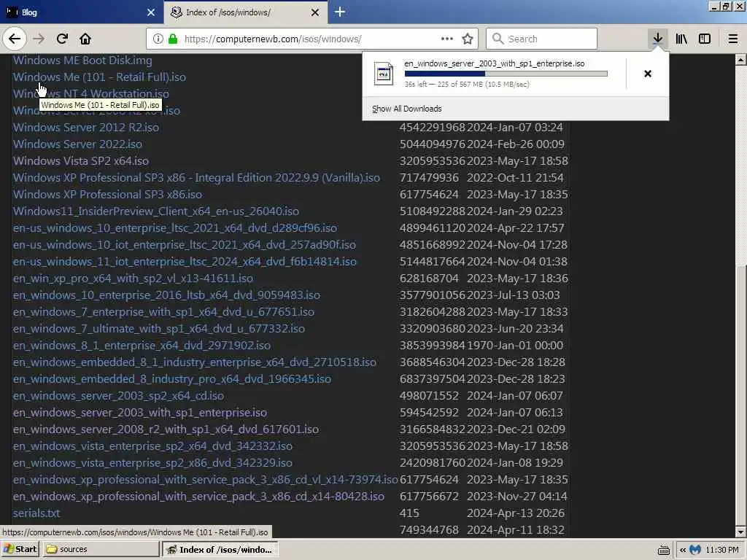Open the Windows Start menu
The image size is (747, 560).
tap(20, 549)
